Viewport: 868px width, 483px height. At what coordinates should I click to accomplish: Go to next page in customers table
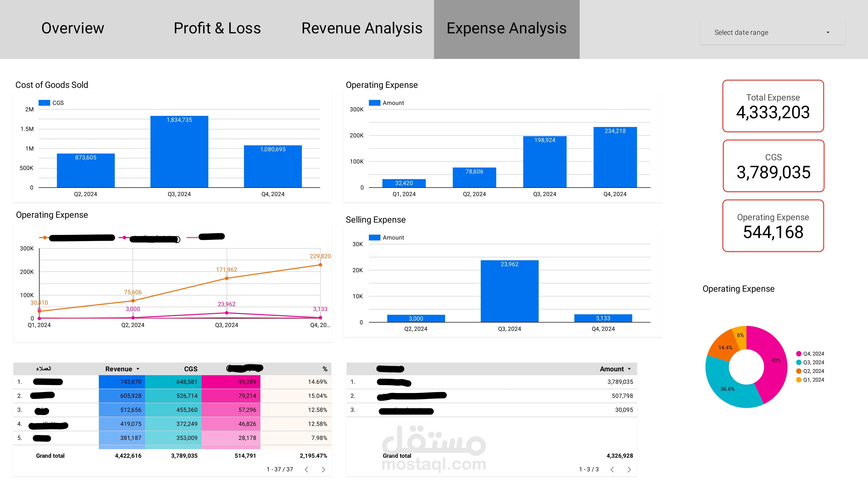coord(323,470)
